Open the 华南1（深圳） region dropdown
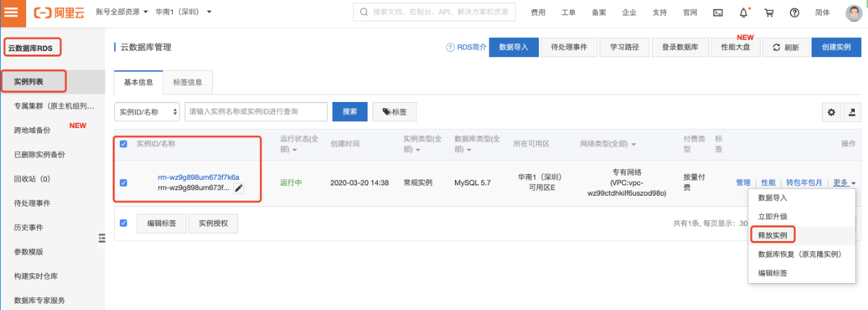Screen dimensions: 868x310 point(183,12)
